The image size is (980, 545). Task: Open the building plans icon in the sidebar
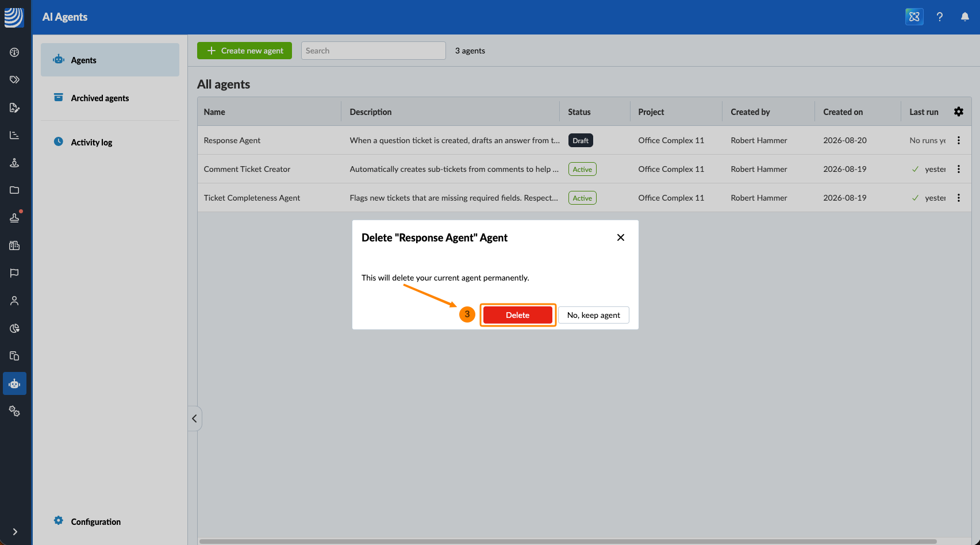14,245
